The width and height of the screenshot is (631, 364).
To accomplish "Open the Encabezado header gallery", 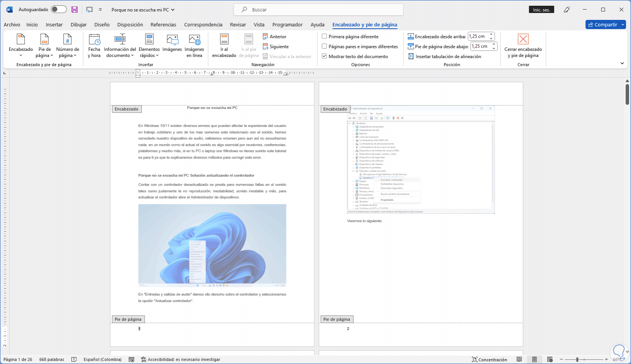I will click(x=21, y=45).
